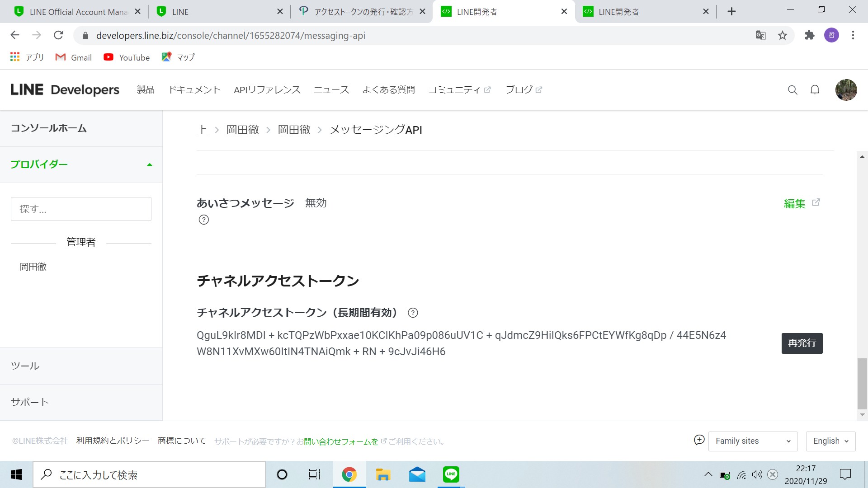Click 上 breadcrumb link
Viewport: 868px width, 488px height.
[x=202, y=130]
